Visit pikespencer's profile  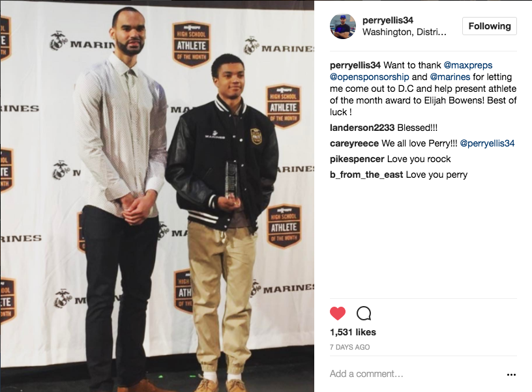(x=357, y=159)
